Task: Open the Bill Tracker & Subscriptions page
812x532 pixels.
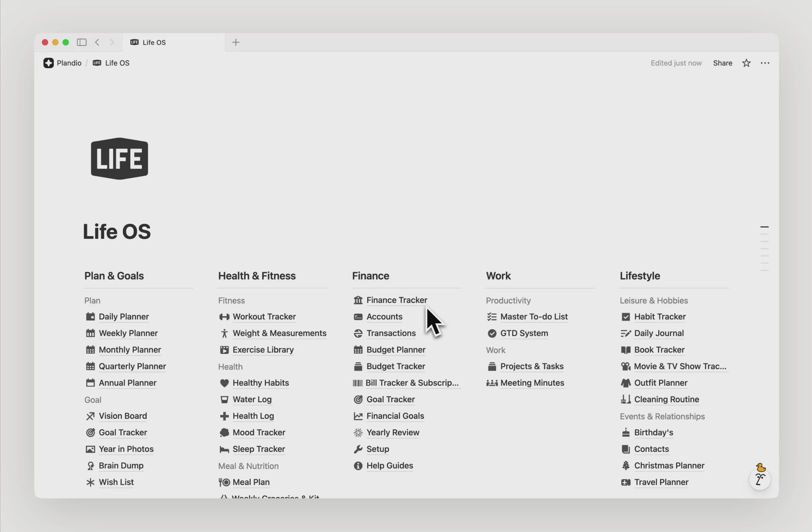Action: tap(412, 383)
